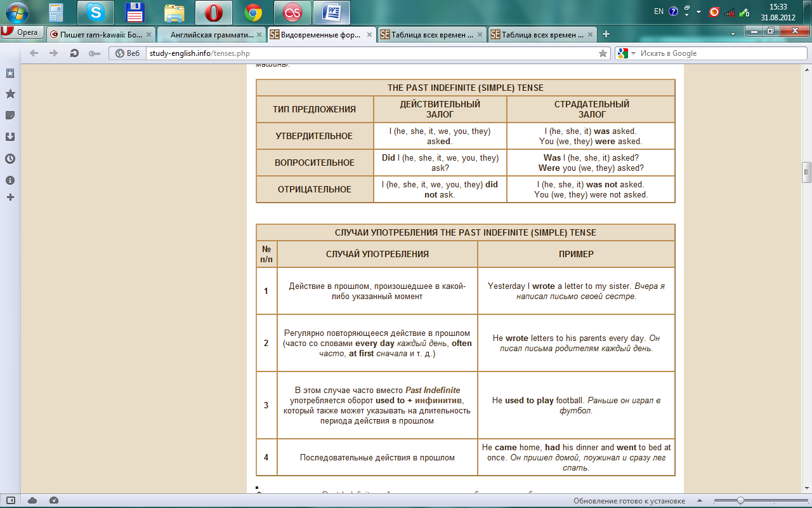This screenshot has width=812, height=508.
Task: Switch to Google Chrome in the taskbar
Action: (x=253, y=11)
